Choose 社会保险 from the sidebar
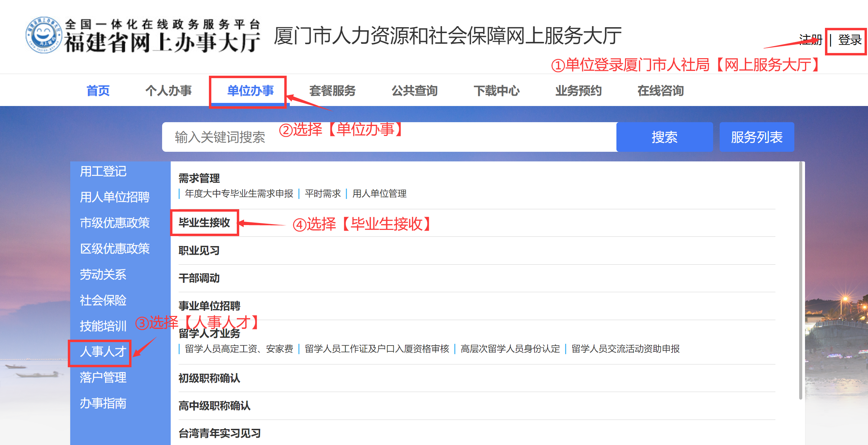868x445 pixels. (103, 300)
